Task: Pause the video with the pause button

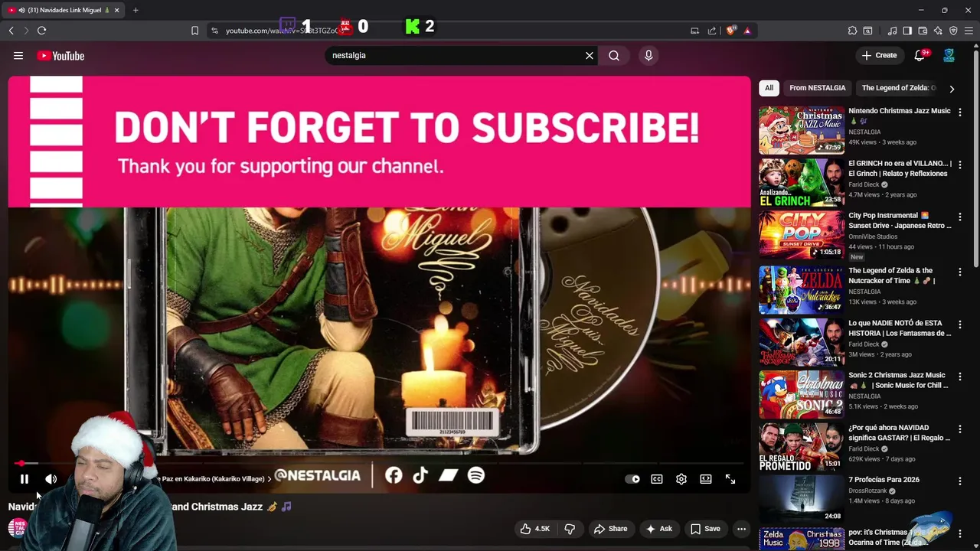Action: (x=24, y=479)
